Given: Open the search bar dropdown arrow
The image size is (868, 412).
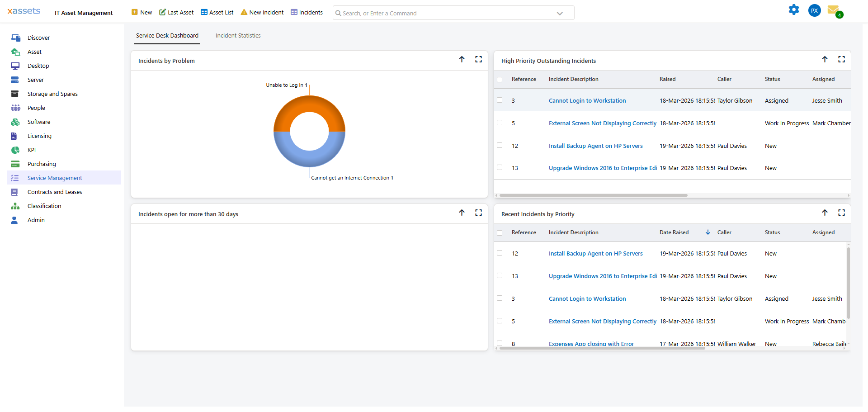Looking at the screenshot, I should point(560,13).
